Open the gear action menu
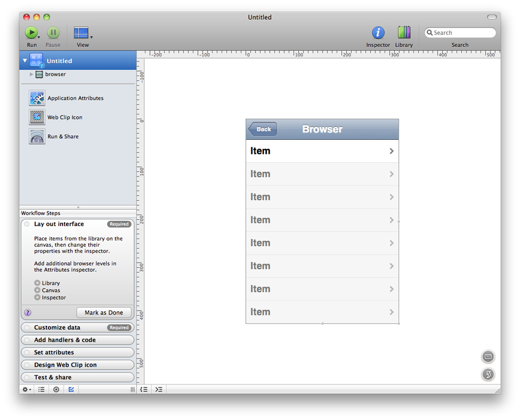The height and width of the screenshot is (420, 520). 27,390
